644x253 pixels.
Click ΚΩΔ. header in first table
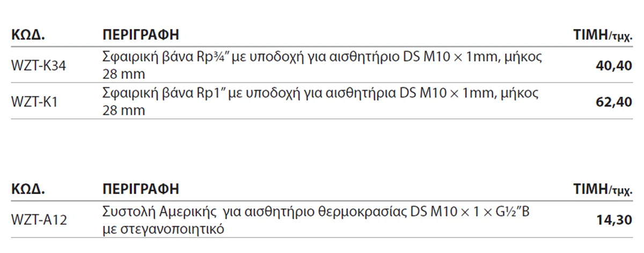(28, 35)
